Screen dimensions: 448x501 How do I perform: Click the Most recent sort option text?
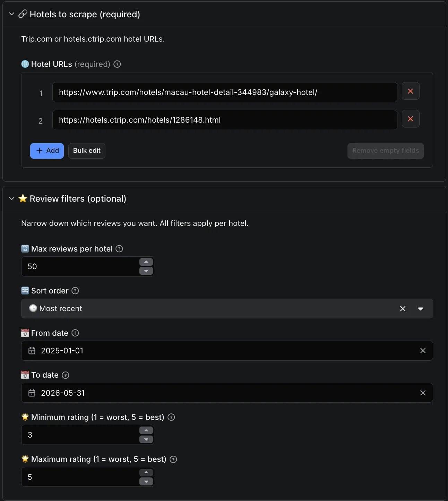tap(61, 308)
